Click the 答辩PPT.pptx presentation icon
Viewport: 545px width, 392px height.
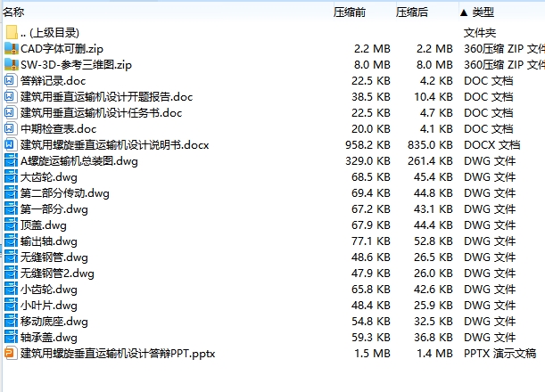11,353
